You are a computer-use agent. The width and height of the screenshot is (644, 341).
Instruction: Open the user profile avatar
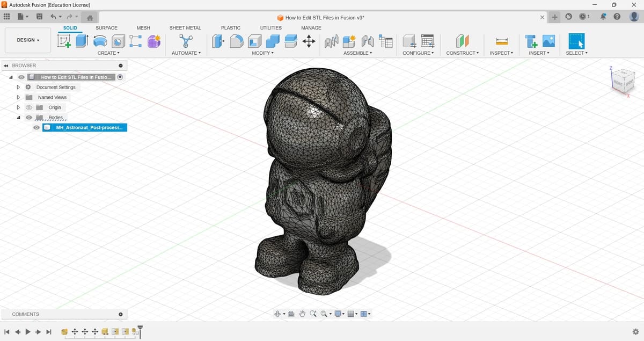point(634,17)
